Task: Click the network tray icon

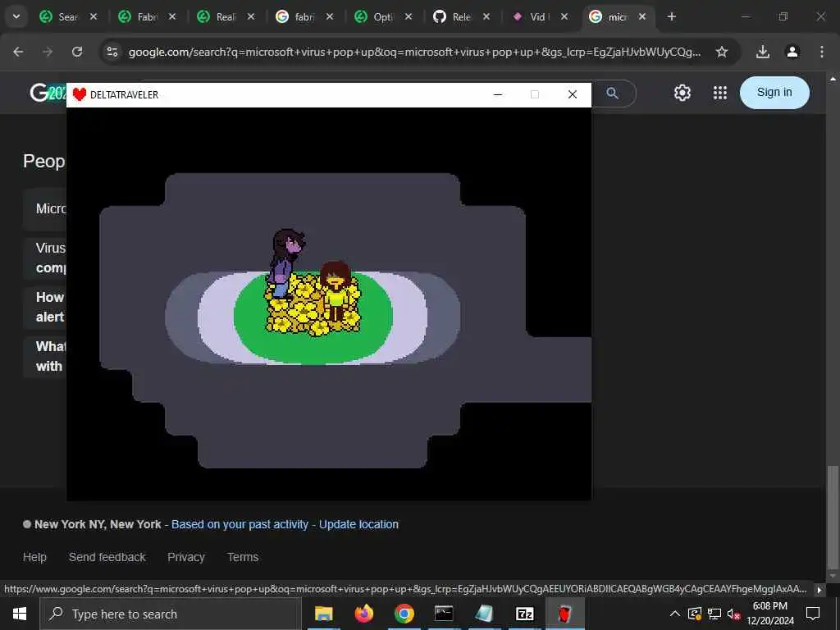Action: coord(714,614)
